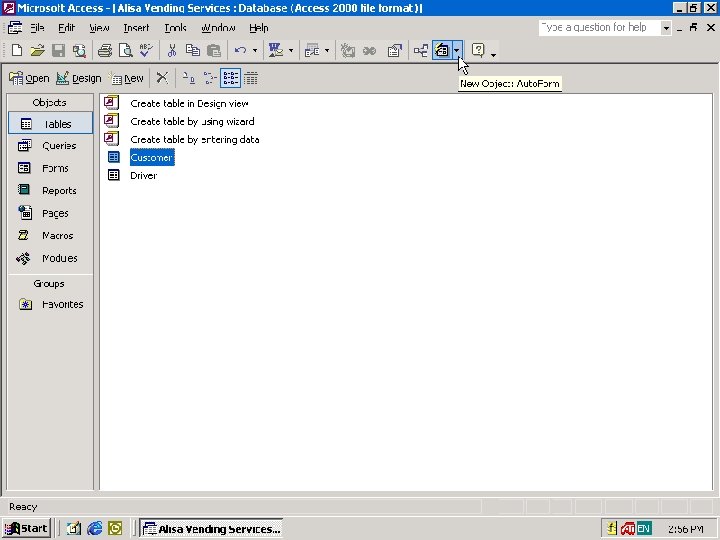Open Undo dropdown arrow
The width and height of the screenshot is (720, 540).
(255, 50)
